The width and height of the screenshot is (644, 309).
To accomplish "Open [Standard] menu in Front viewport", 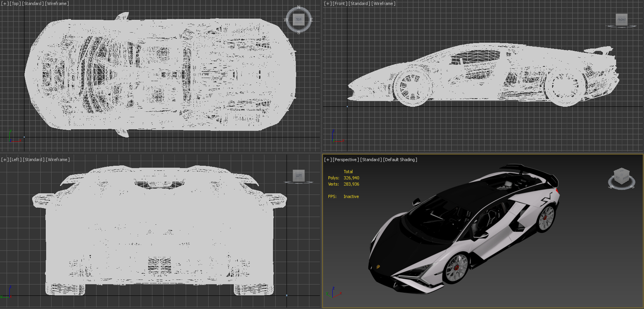I will (x=359, y=3).
